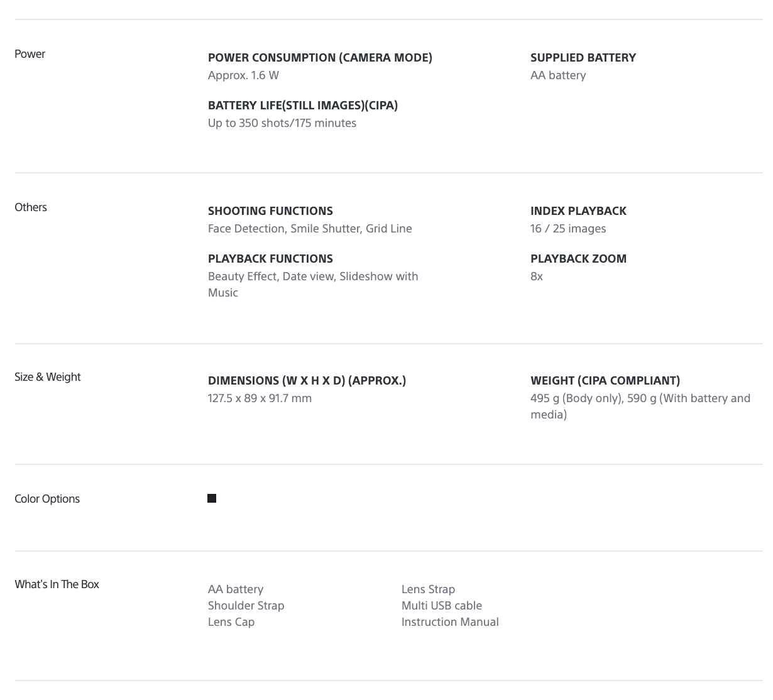Click the Others section label

pyautogui.click(x=31, y=207)
